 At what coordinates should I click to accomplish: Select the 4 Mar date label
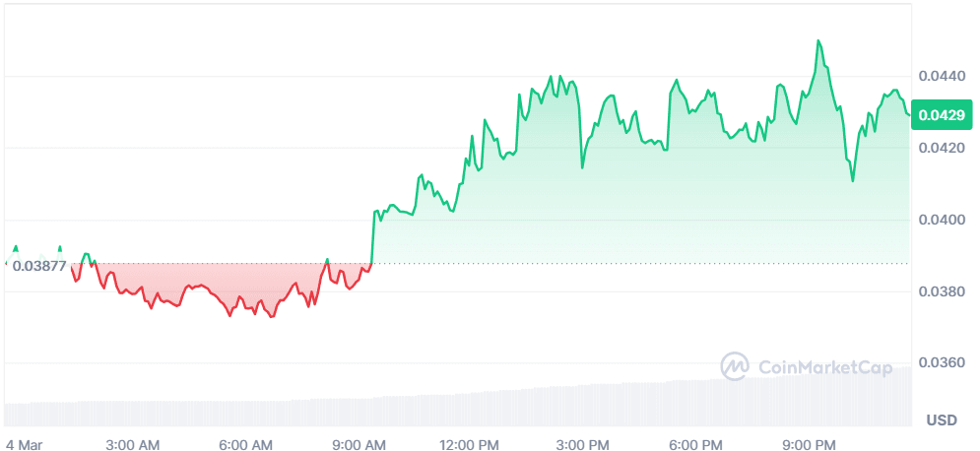coord(23,444)
